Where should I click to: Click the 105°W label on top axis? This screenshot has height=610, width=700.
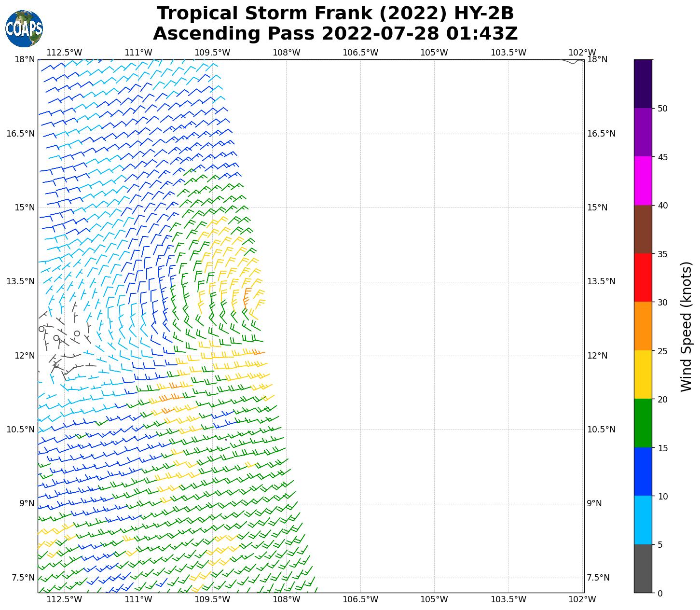434,52
